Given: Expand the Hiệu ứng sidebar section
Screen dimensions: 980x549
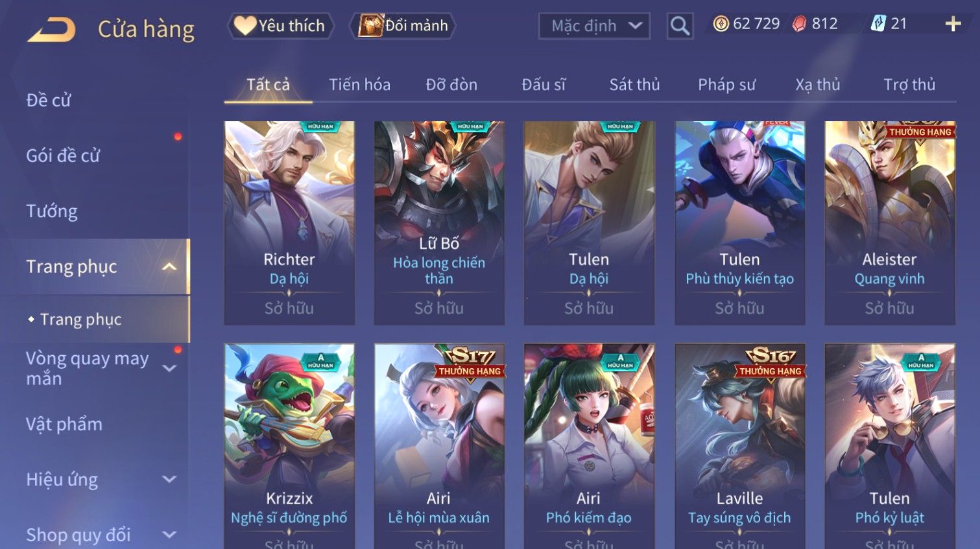Looking at the screenshot, I should 169,480.
